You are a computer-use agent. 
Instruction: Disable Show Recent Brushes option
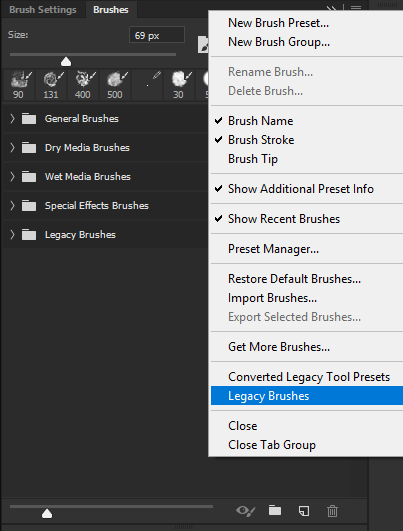point(283,219)
